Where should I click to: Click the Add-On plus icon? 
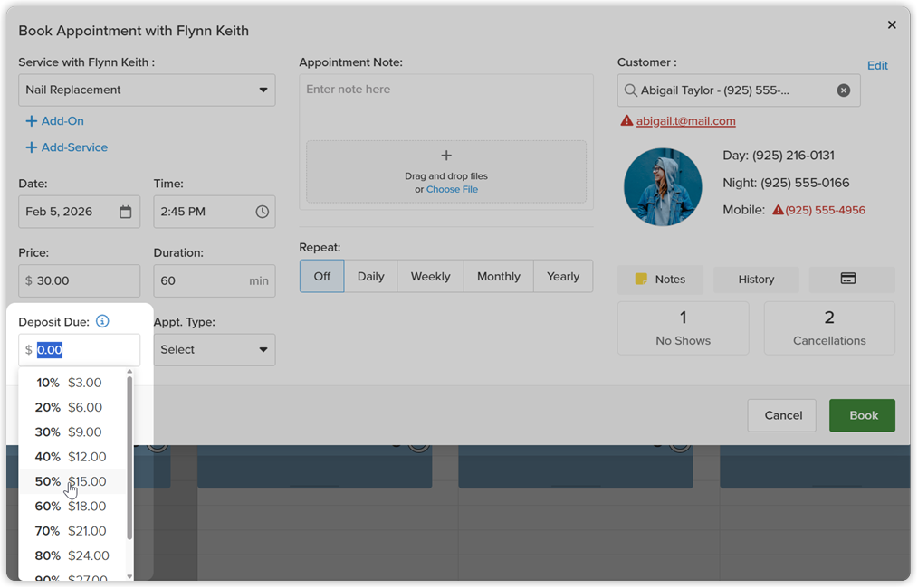[x=31, y=121]
